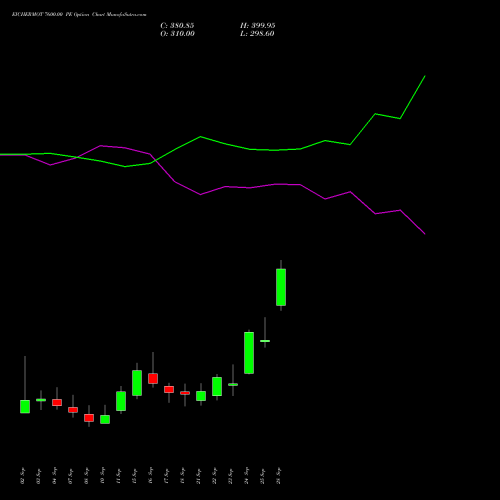Image resolution: width=500 pixels, height=500 pixels.
Task: Click the chart title text at top left
Action: click(79, 14)
